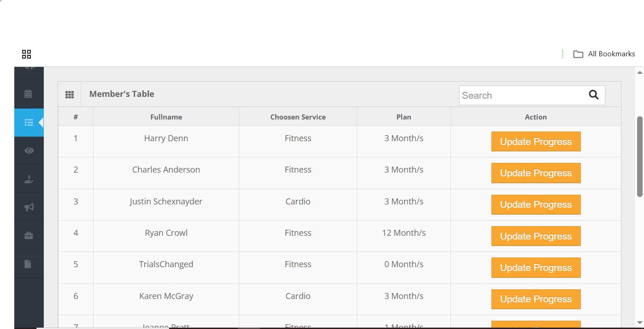Image resolution: width=644 pixels, height=329 pixels.
Task: Open the eye icon sidebar item
Action: (29, 150)
